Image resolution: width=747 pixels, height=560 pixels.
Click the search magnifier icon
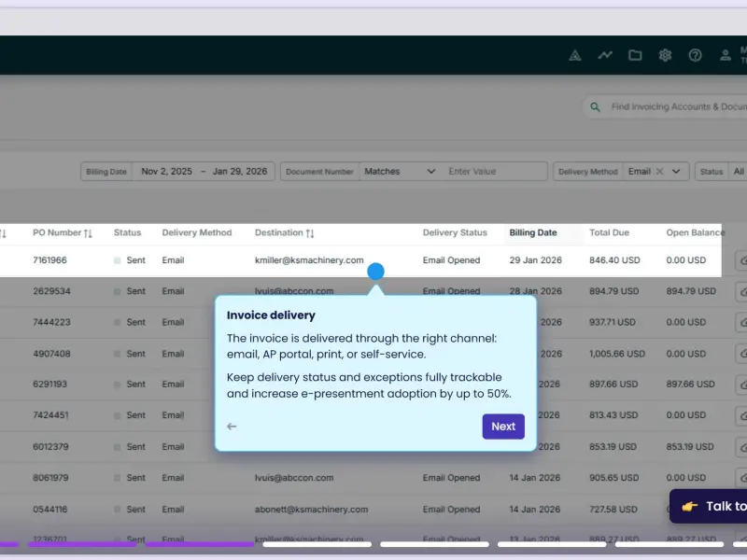click(595, 106)
